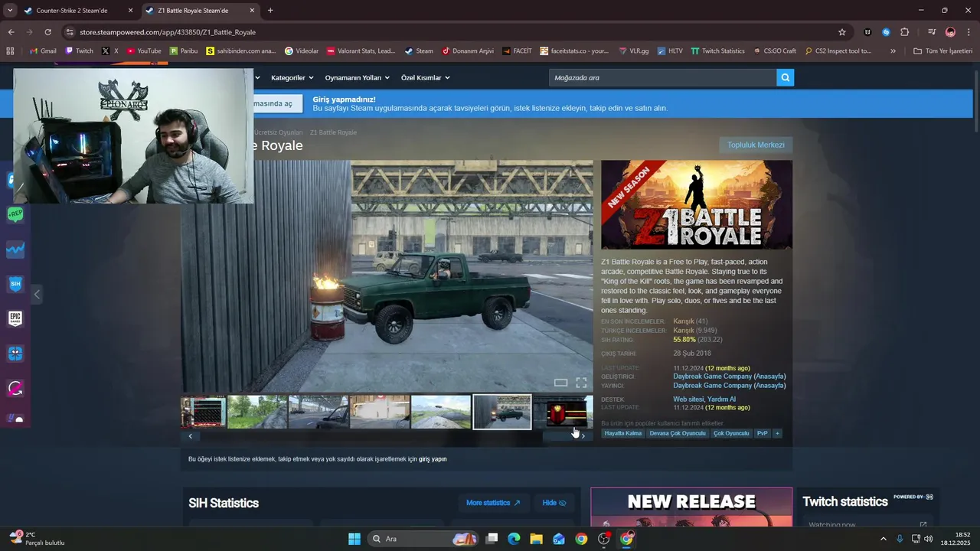The height and width of the screenshot is (551, 980).
Task: Select the first red screenshot thumbnail
Action: click(x=203, y=412)
